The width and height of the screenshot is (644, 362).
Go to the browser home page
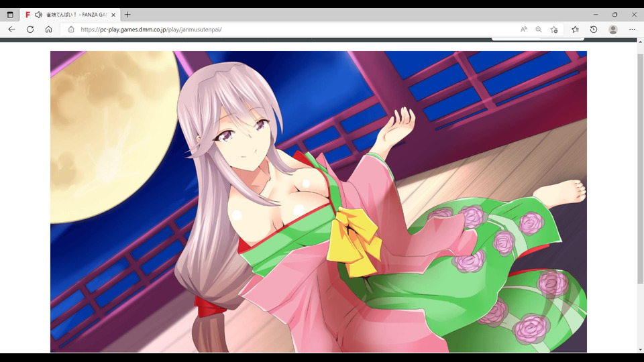click(48, 29)
